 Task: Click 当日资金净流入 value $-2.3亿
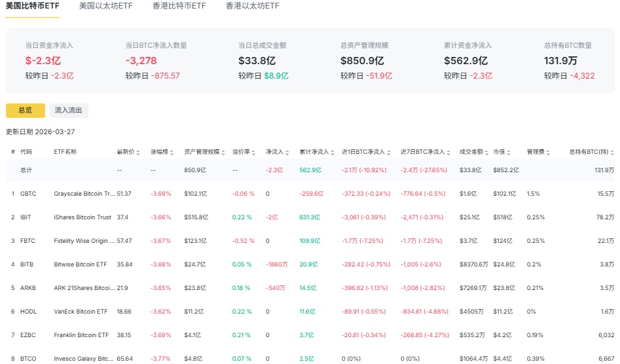[43, 61]
